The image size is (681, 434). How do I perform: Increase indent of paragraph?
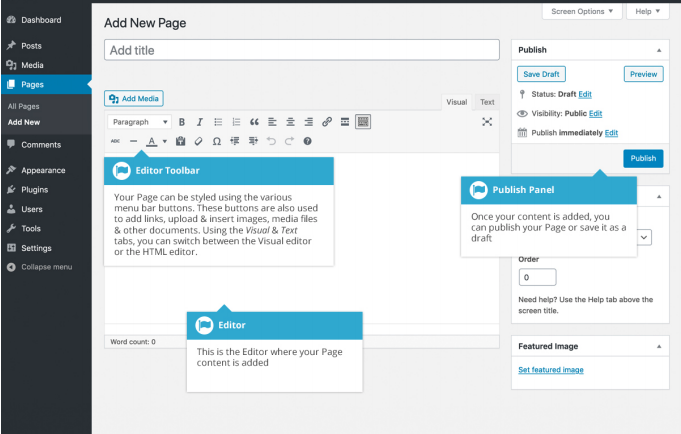coord(253,141)
